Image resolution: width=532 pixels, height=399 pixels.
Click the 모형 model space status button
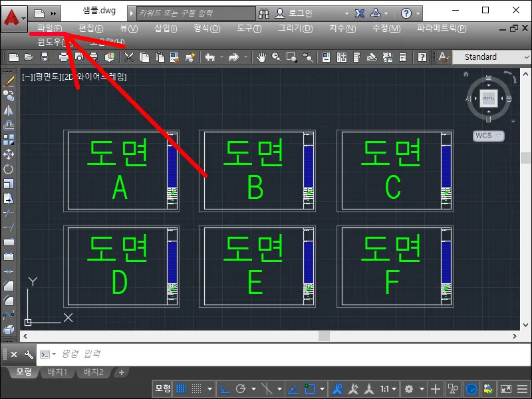(x=163, y=388)
